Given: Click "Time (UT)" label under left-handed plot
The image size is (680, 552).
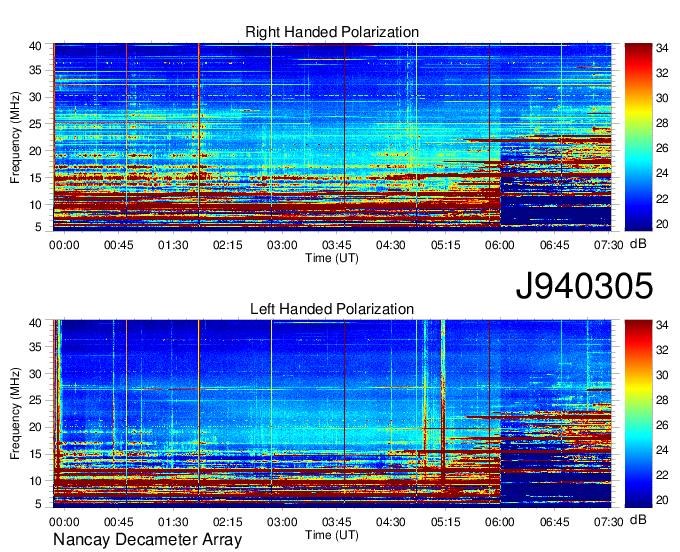Looking at the screenshot, I should coord(332,535).
